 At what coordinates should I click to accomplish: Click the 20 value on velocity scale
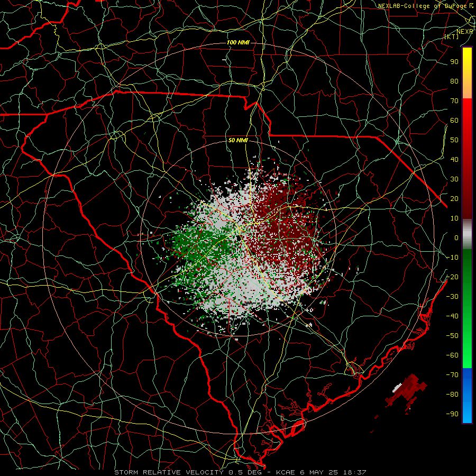pos(454,198)
